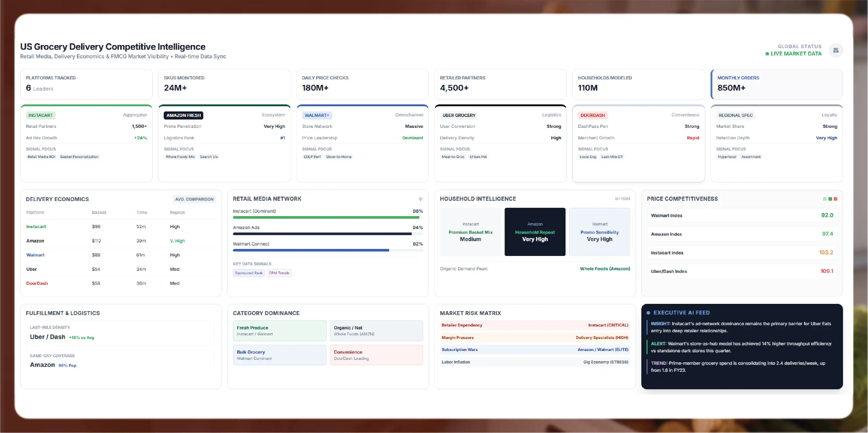868x433 pixels.
Task: Click the Whole Foods (Amazon) demand peak link
Action: click(605, 268)
